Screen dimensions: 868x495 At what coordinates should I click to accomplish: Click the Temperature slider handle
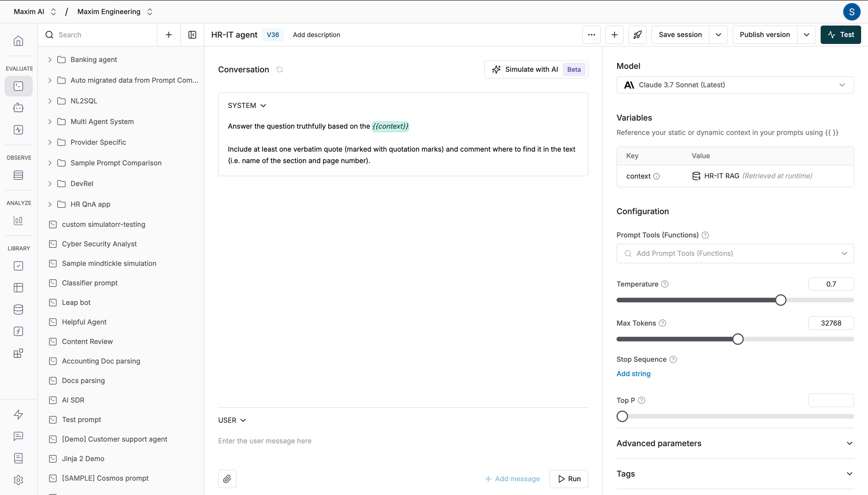click(781, 300)
